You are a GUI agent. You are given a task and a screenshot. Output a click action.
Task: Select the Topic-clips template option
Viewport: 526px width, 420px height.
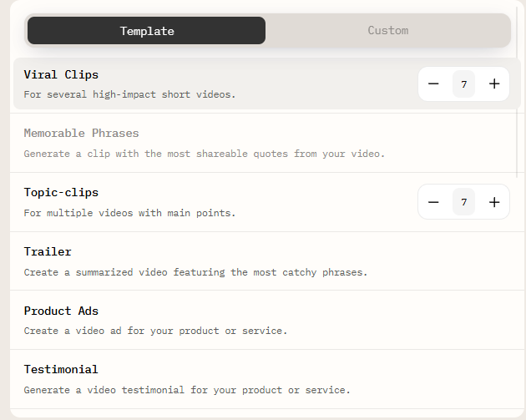point(61,192)
